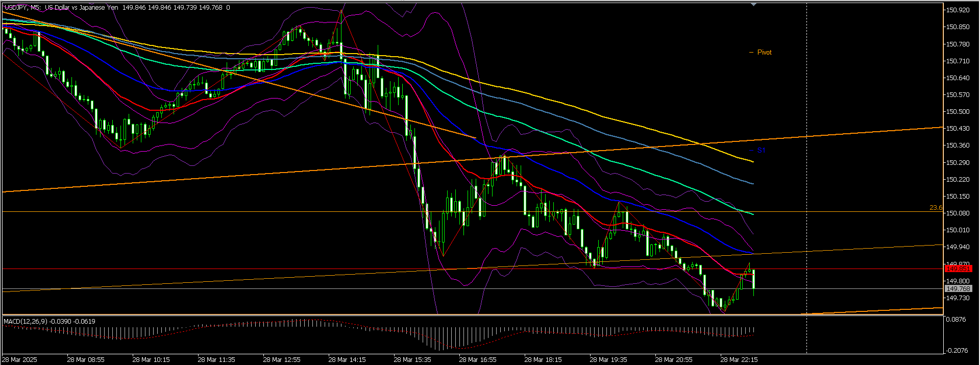Click the 28 Mar 16:55 time label
Screen dimensions: 980x365
[x=478, y=360]
